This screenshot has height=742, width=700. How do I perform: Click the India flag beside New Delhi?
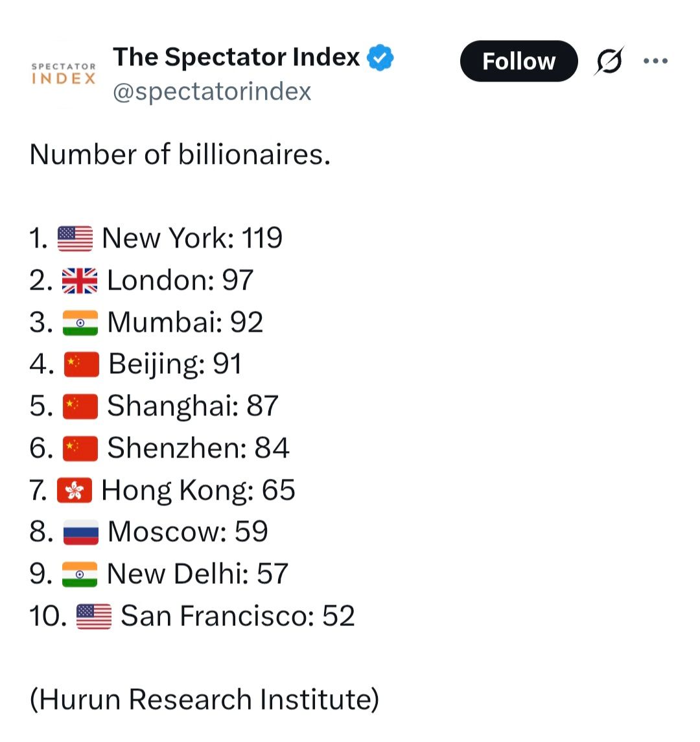(80, 574)
